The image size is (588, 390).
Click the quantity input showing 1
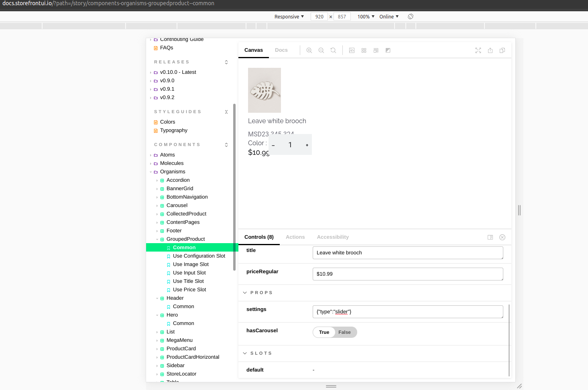(x=290, y=145)
